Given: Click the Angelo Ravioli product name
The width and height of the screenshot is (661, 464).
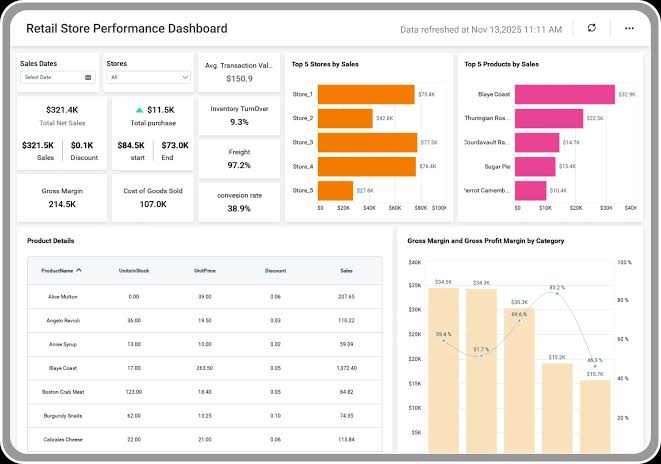Looking at the screenshot, I should pyautogui.click(x=63, y=321).
